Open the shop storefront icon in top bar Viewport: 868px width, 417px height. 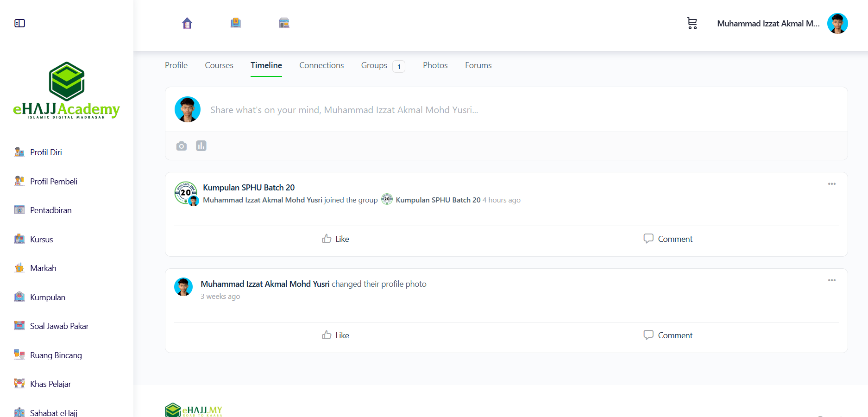point(284,23)
